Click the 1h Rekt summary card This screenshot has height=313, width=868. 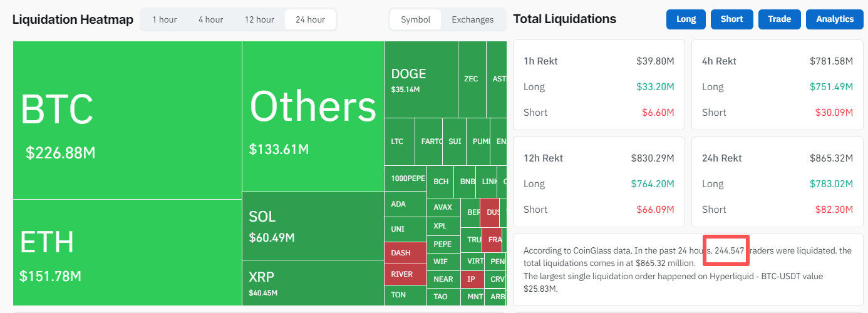click(x=599, y=86)
